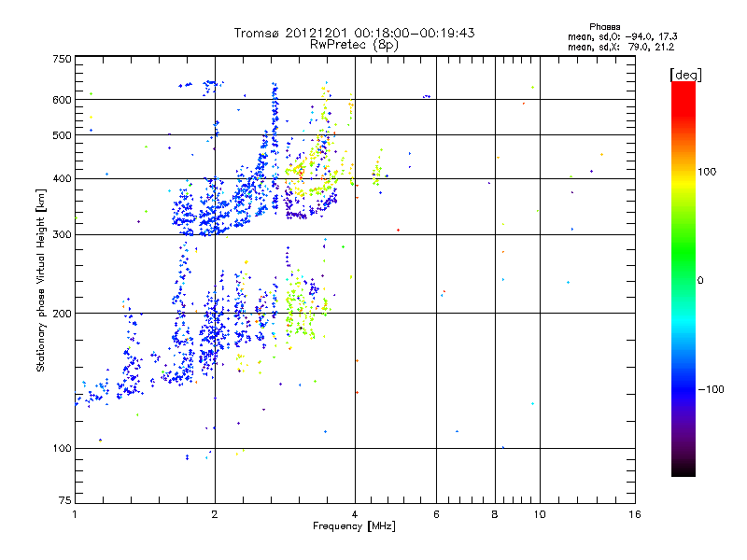Click the 'RwPretec (8p)' subtitle
The height and width of the screenshot is (560, 747).
click(354, 45)
